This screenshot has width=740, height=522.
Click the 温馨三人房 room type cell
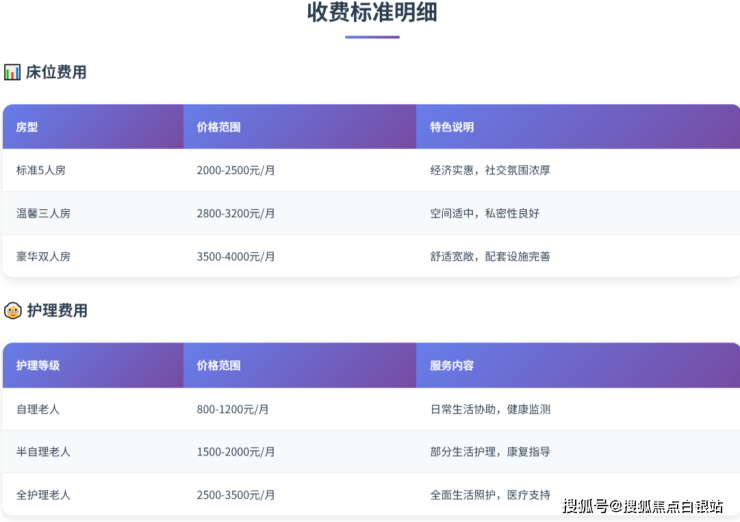pyautogui.click(x=43, y=213)
